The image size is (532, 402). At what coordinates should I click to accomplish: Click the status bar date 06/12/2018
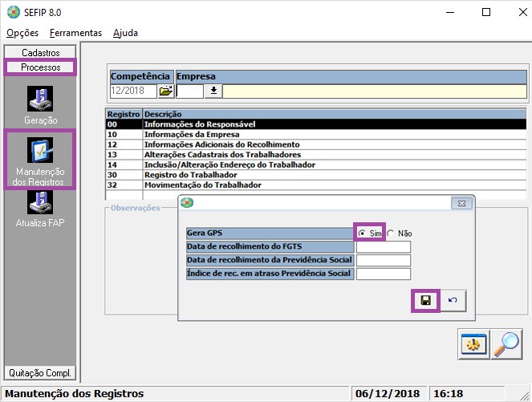pos(388,393)
